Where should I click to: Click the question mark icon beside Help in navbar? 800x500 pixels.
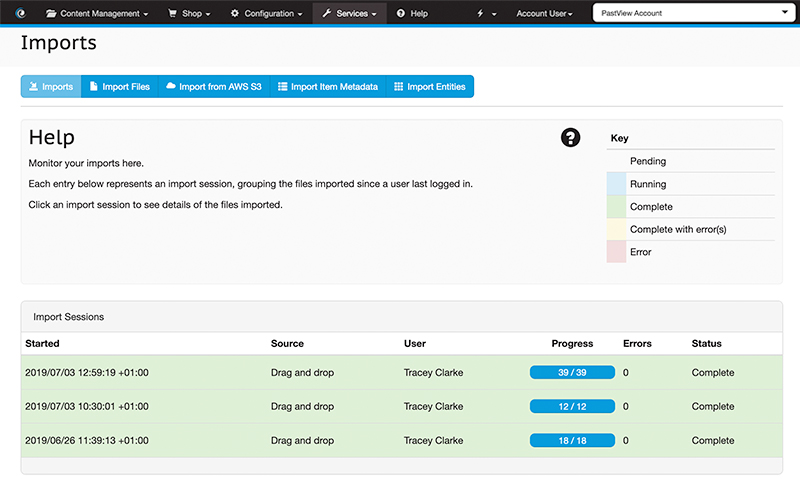(401, 13)
